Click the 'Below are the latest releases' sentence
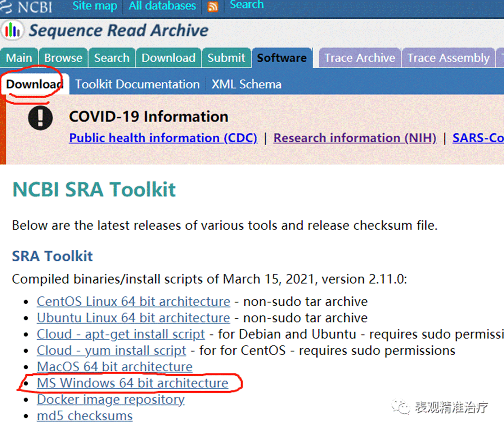The image size is (504, 429). coord(225,225)
